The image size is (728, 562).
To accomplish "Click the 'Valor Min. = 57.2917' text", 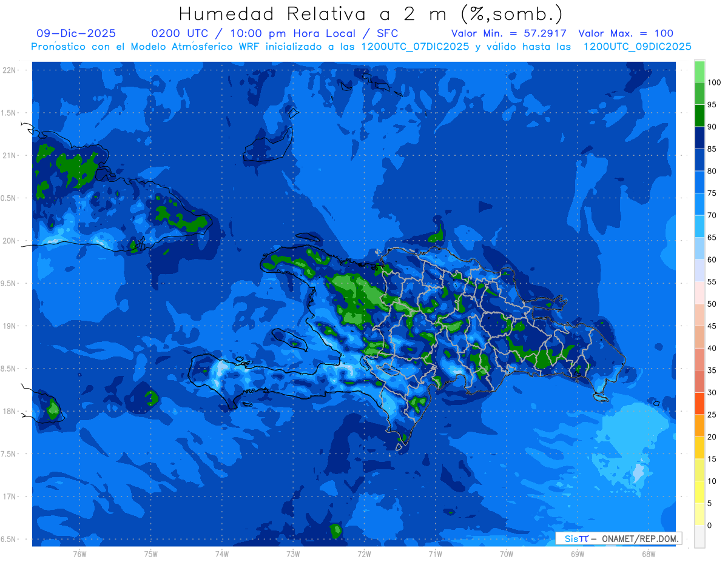I will pyautogui.click(x=508, y=33).
